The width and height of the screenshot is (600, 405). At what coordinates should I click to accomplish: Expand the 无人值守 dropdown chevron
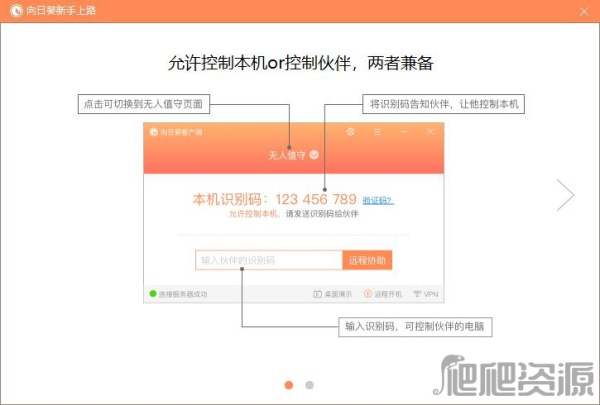coord(314,155)
